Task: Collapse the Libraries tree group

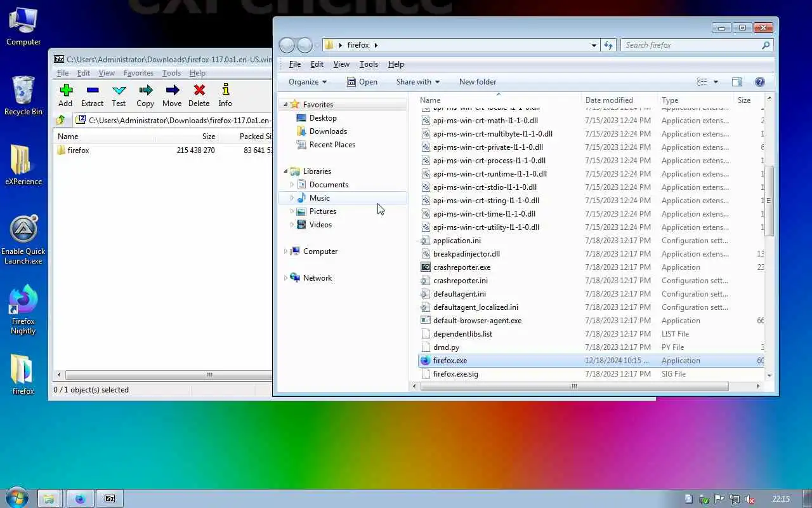Action: tap(285, 171)
